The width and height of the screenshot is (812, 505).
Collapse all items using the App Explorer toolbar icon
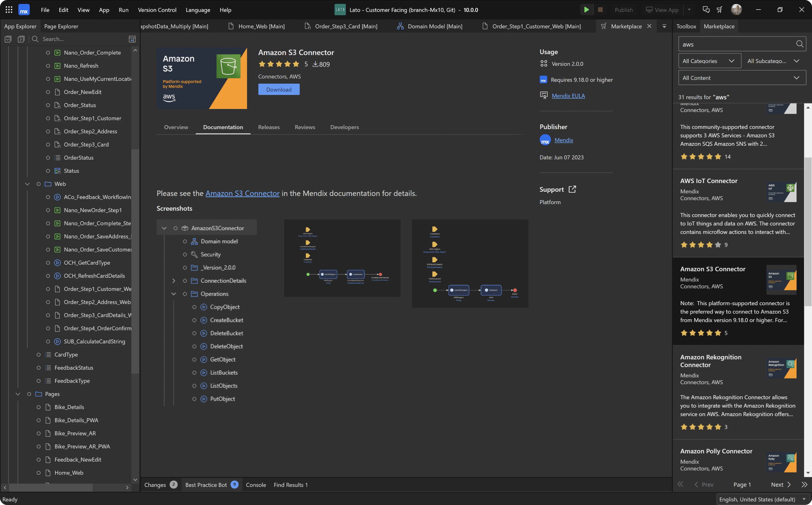[8, 39]
